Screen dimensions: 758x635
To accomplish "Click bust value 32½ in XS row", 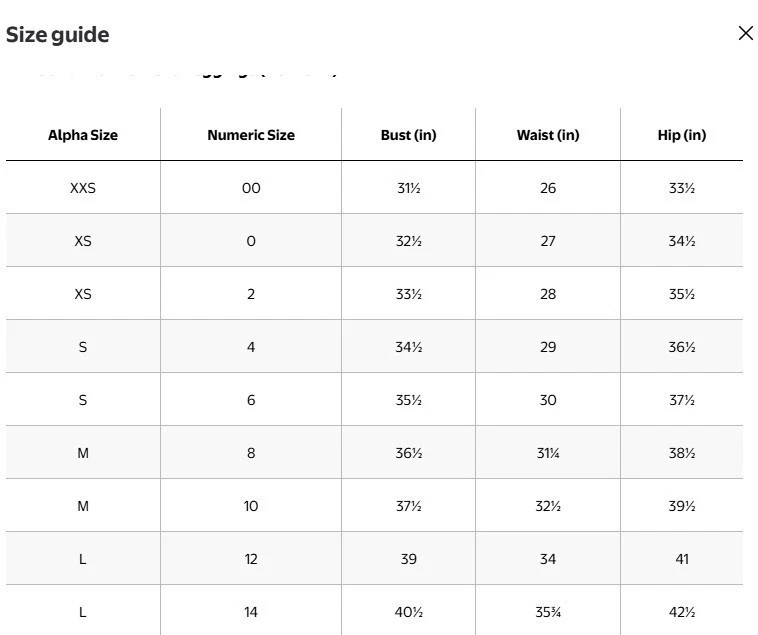I will (408, 241).
